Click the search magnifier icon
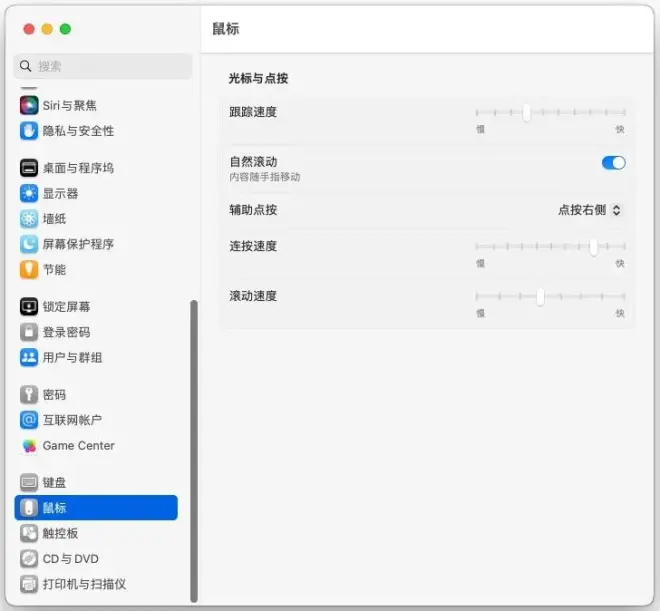 pos(25,66)
